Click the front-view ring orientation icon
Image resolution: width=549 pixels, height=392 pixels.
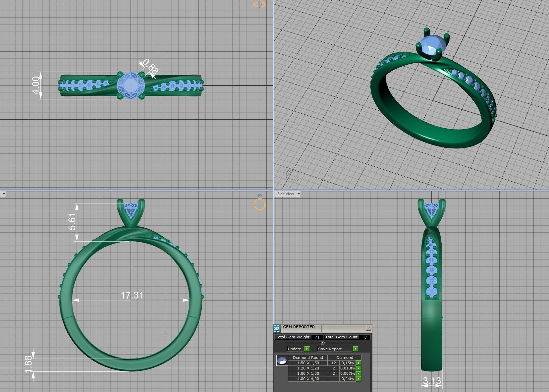point(260,202)
